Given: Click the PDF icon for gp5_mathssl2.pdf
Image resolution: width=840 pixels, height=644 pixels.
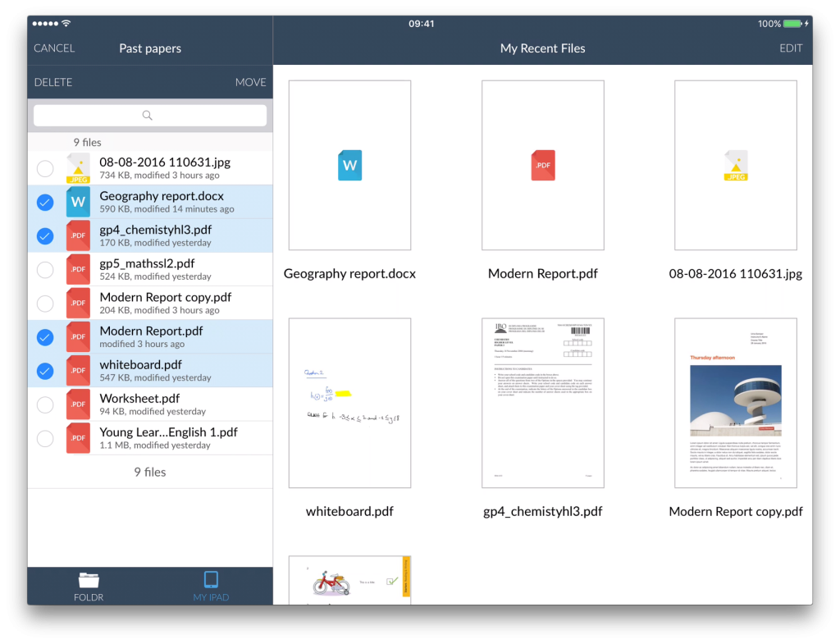Looking at the screenshot, I should coord(77,269).
